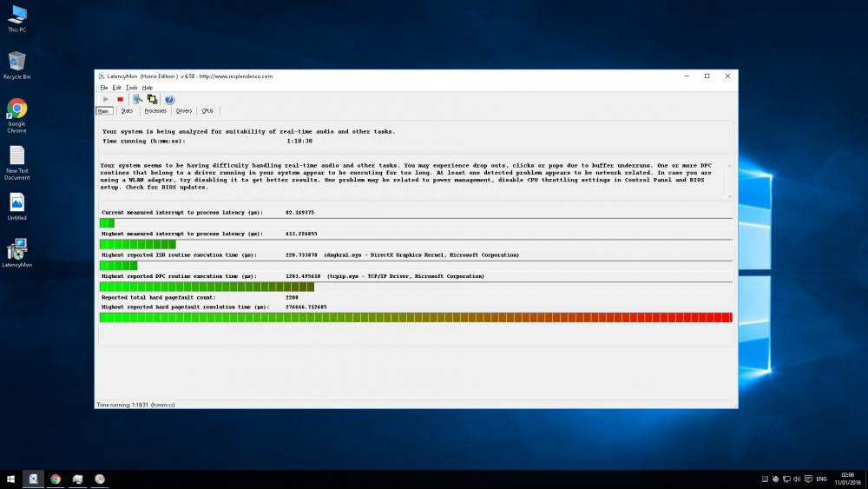868x489 pixels.
Task: Click the pagefault resolution time value 276666.712605
Action: click(x=306, y=307)
